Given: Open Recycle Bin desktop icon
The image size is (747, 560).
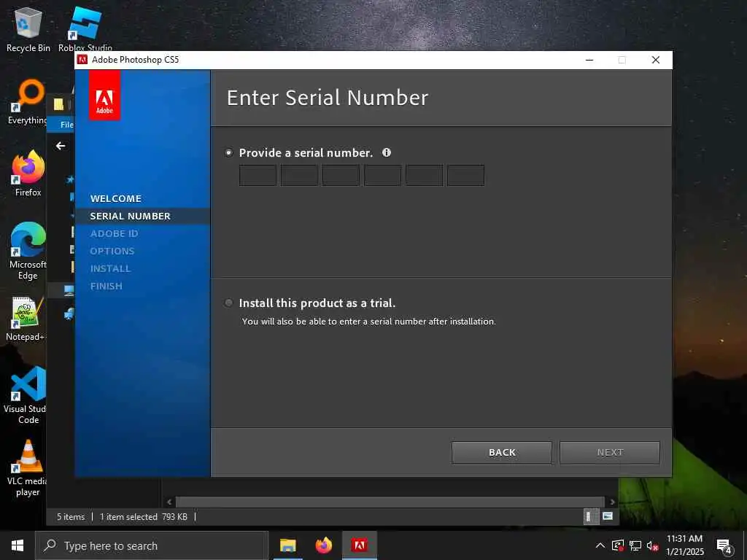Looking at the screenshot, I should 28,29.
